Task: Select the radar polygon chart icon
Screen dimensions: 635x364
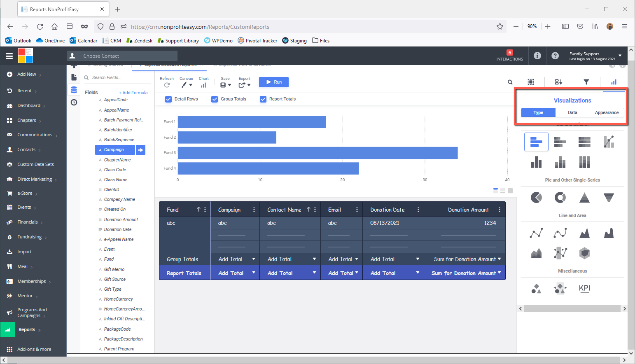Action: (584, 253)
